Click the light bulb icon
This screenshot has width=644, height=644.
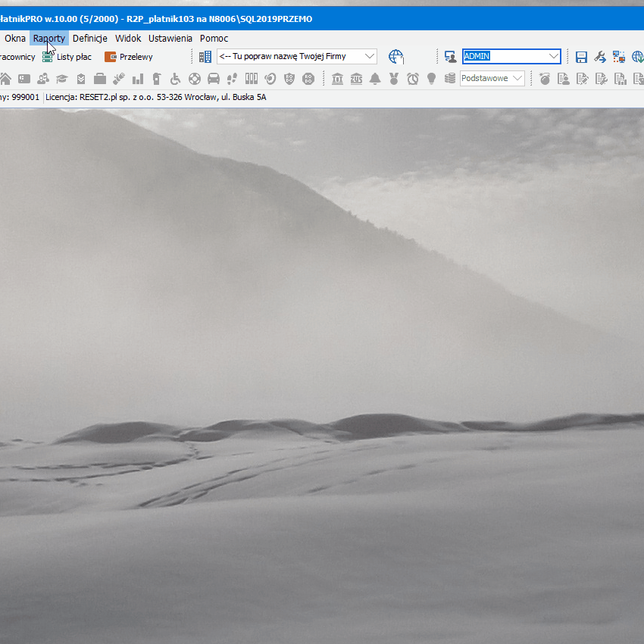[x=431, y=79]
